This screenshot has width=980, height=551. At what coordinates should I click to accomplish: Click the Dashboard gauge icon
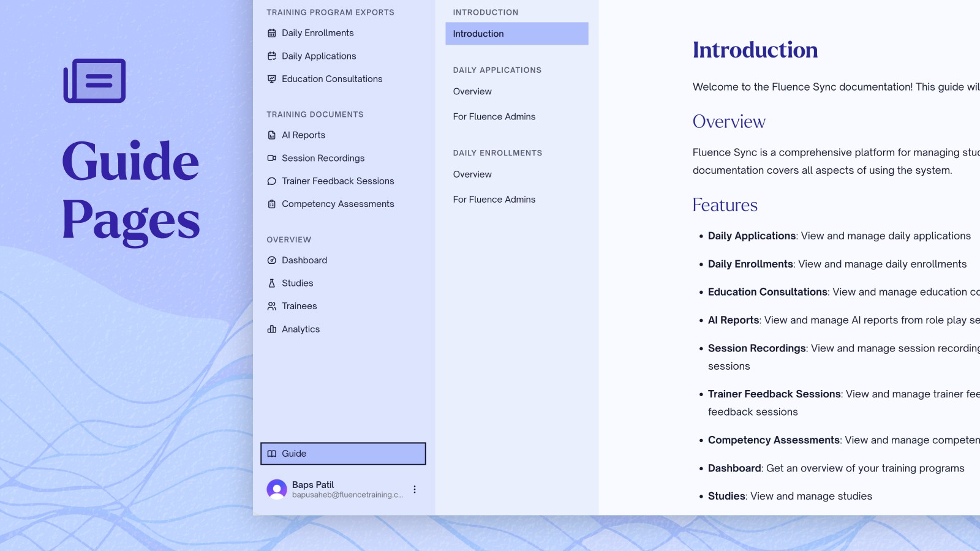point(272,260)
